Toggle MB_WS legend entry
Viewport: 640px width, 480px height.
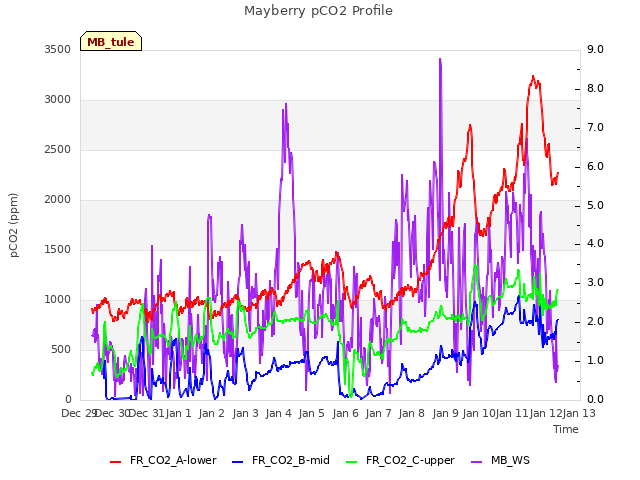(500, 460)
